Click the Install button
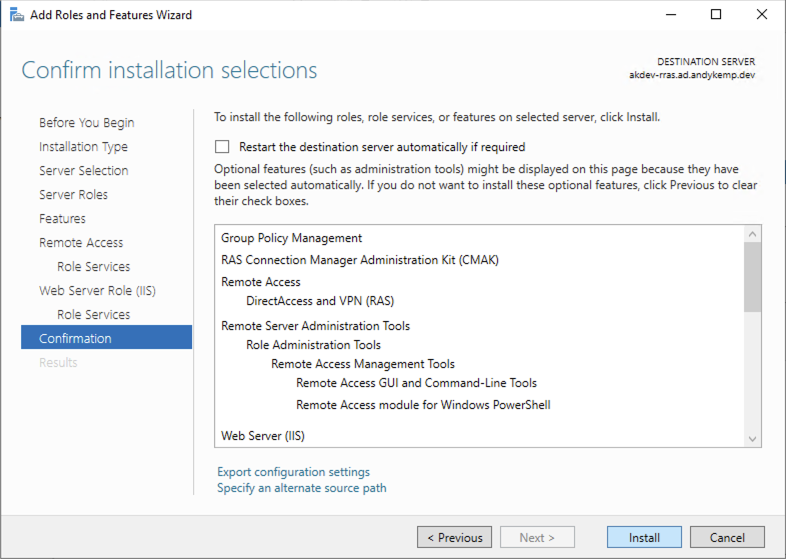This screenshot has width=786, height=559. 644,537
